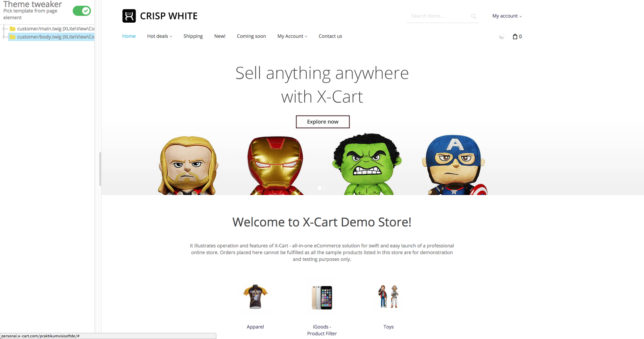The width and height of the screenshot is (644, 339).
Task: Open the iGoods iPhone category image
Action: tap(322, 297)
